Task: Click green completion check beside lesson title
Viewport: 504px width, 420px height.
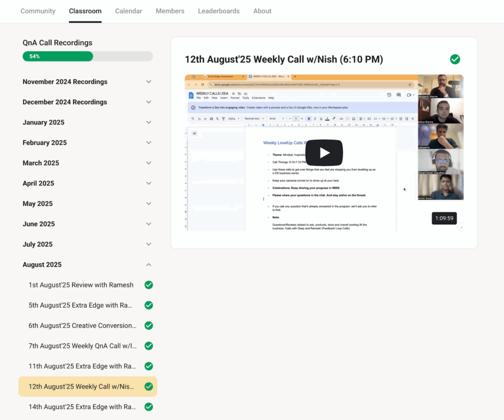Action: click(455, 60)
